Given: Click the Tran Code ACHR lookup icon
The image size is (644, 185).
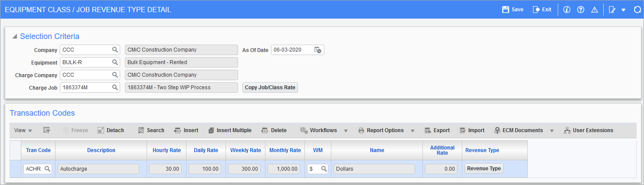Looking at the screenshot, I should (x=48, y=169).
